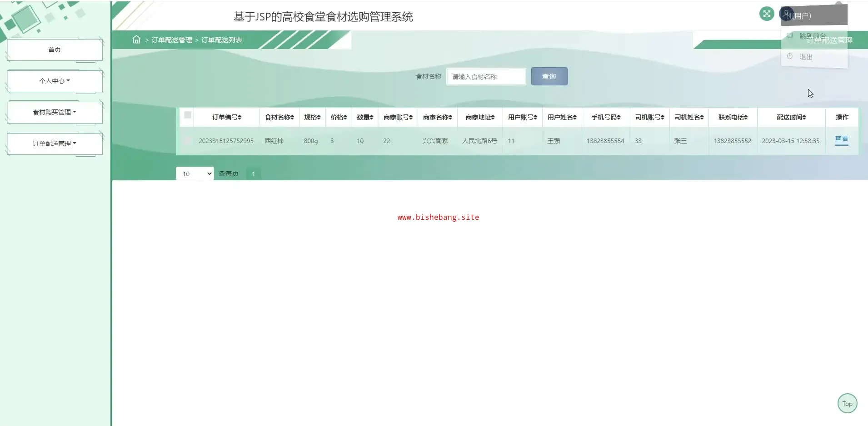The width and height of the screenshot is (868, 426).
Task: Choose 退出 to log out
Action: click(806, 57)
